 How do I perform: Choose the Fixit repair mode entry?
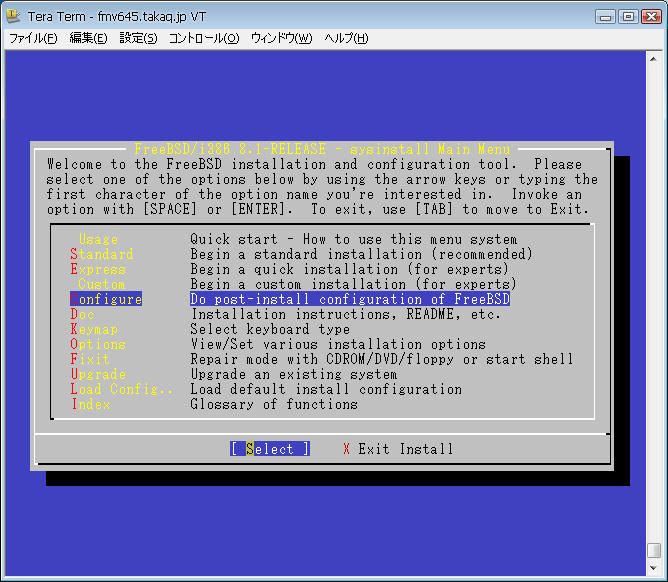[90, 360]
